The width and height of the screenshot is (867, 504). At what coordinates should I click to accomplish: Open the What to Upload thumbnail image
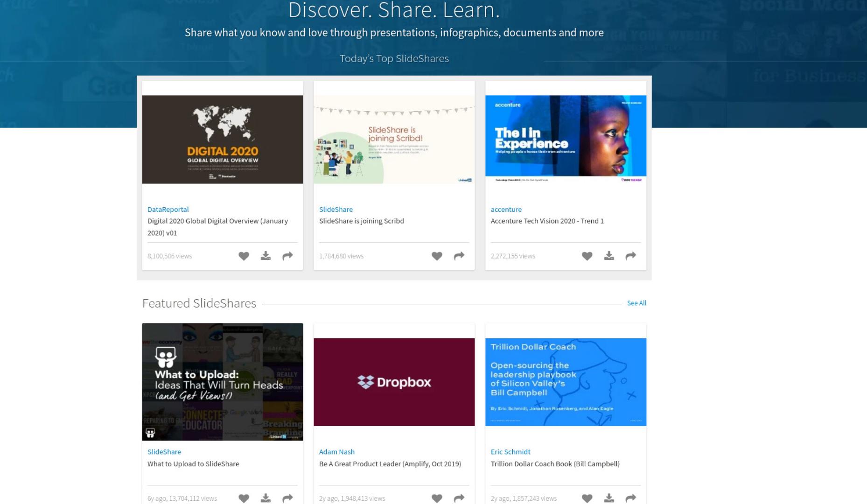point(223,382)
